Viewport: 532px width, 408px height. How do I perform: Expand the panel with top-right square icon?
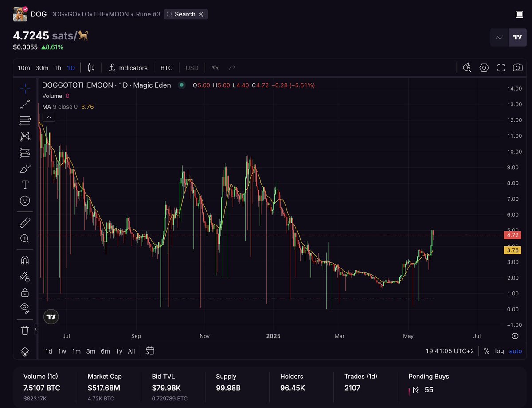click(x=520, y=14)
